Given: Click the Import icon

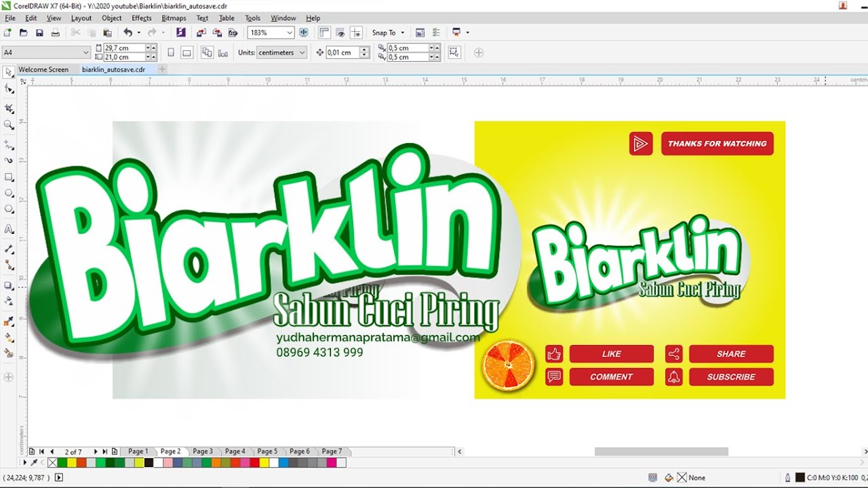Looking at the screenshot, I should click(x=201, y=33).
